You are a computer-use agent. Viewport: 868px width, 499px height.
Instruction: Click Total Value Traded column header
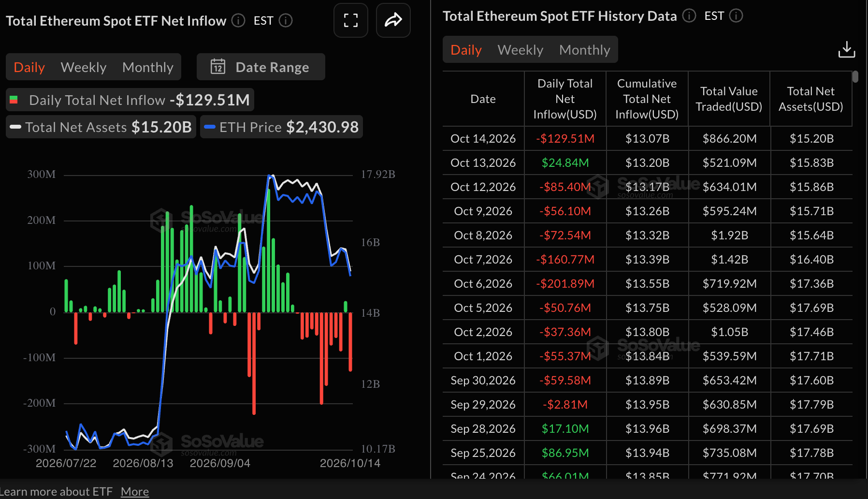pyautogui.click(x=729, y=99)
